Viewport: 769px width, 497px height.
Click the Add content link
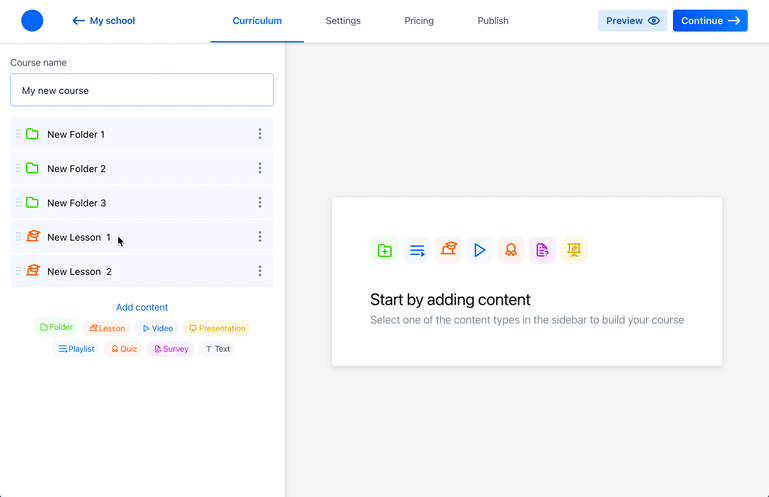click(x=142, y=307)
